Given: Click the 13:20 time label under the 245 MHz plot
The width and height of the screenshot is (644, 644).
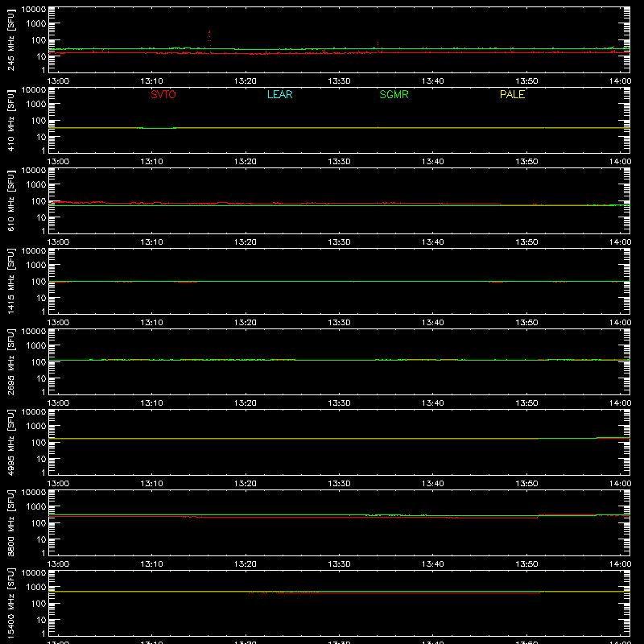Looking at the screenshot, I should 246,81.
